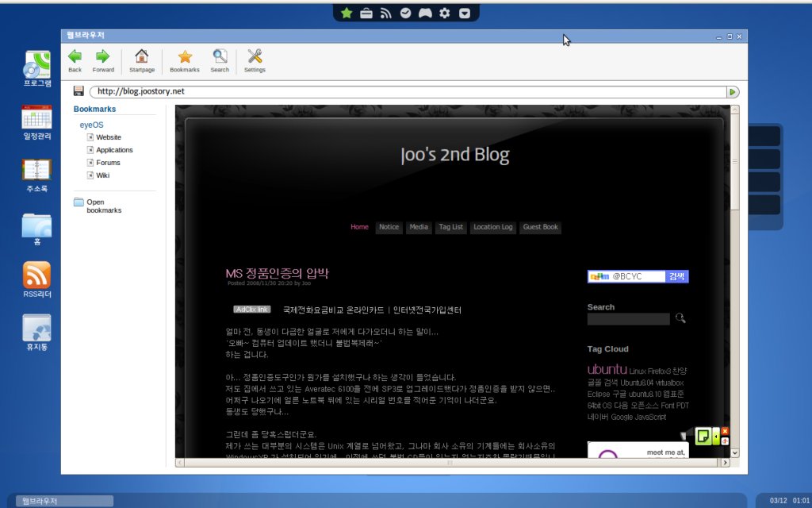The image size is (812, 508).
Task: Launch the RSS리더 desktop icon
Action: [x=36, y=280]
